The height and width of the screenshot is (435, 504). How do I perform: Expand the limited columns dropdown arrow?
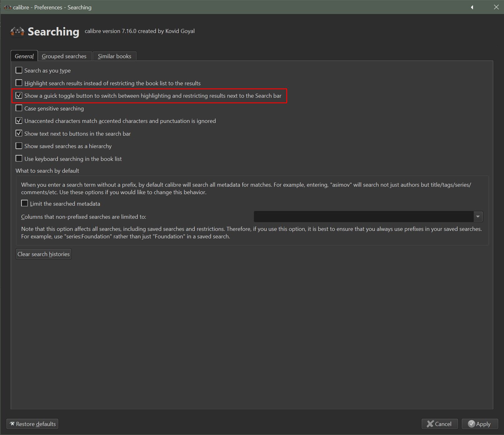click(x=478, y=217)
